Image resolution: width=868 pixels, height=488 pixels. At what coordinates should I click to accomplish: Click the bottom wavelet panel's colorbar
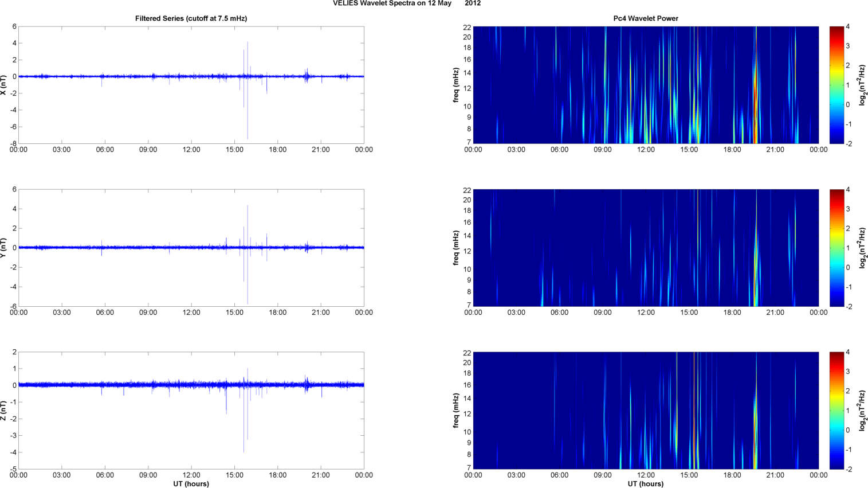(x=836, y=411)
